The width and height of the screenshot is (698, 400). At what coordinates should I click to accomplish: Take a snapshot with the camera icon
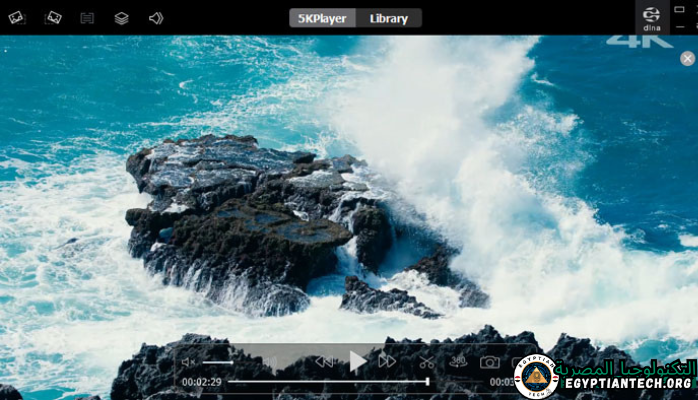489,362
